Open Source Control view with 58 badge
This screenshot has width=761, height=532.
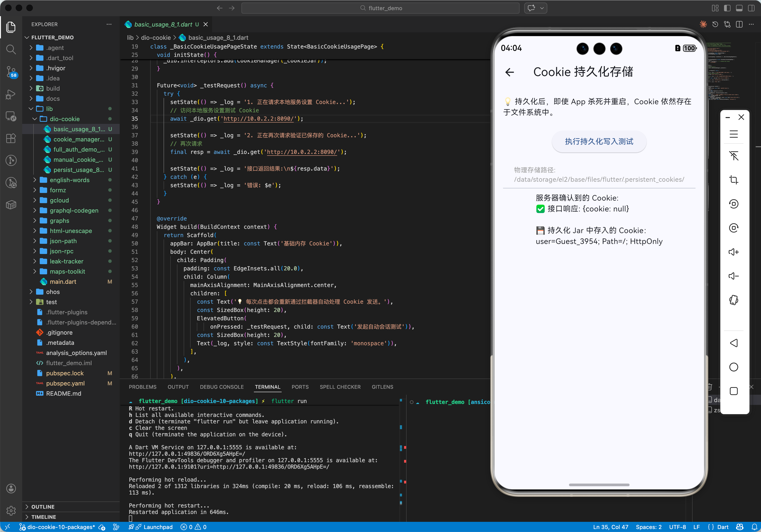pos(11,71)
